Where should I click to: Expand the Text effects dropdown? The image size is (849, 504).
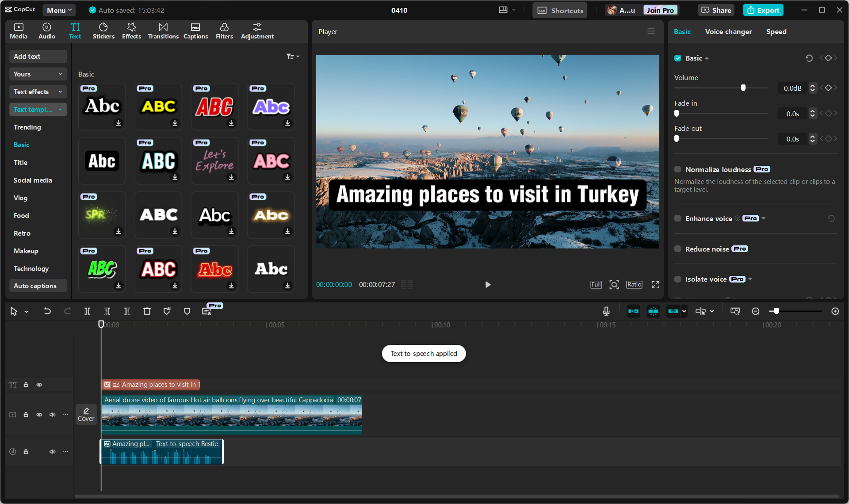[x=38, y=92]
